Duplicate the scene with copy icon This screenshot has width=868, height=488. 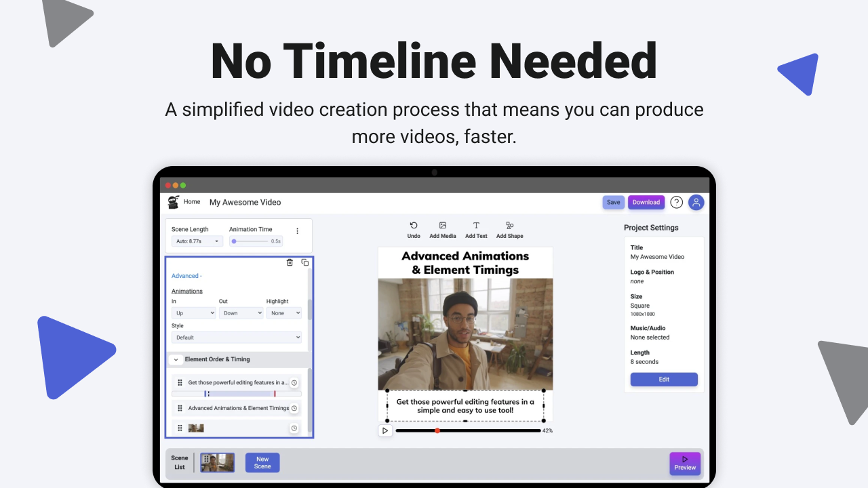click(305, 262)
